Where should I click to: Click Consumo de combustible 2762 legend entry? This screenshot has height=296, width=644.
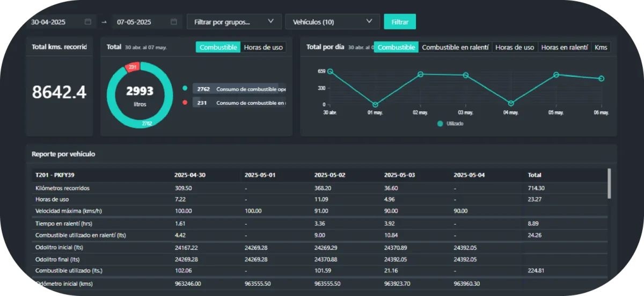pos(239,89)
